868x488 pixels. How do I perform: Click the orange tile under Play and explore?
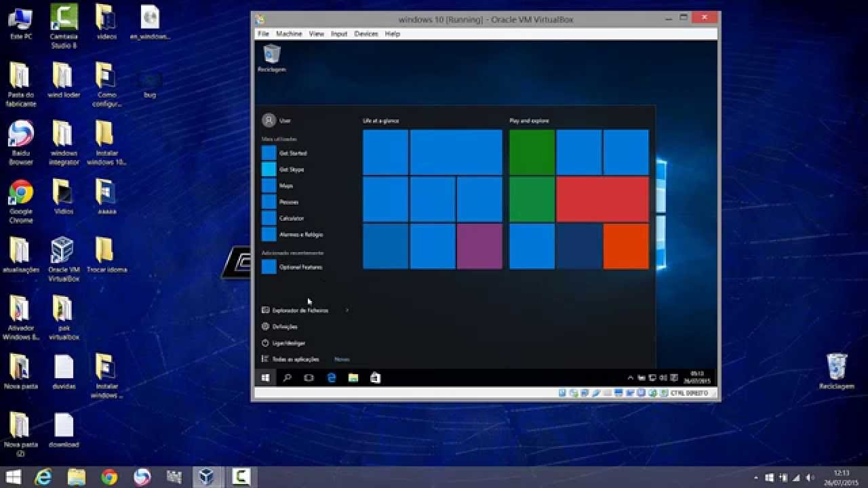pos(626,247)
